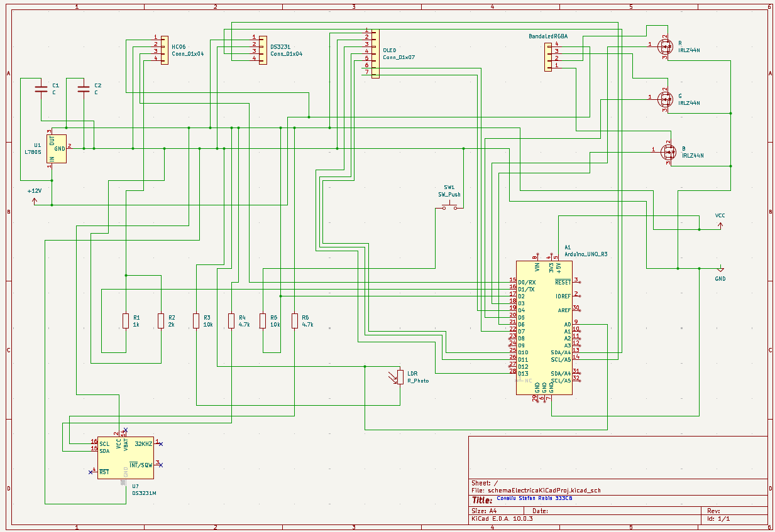Viewport: 775px width, 532px height.
Task: Select resistor R2 2k symbol
Action: point(161,321)
